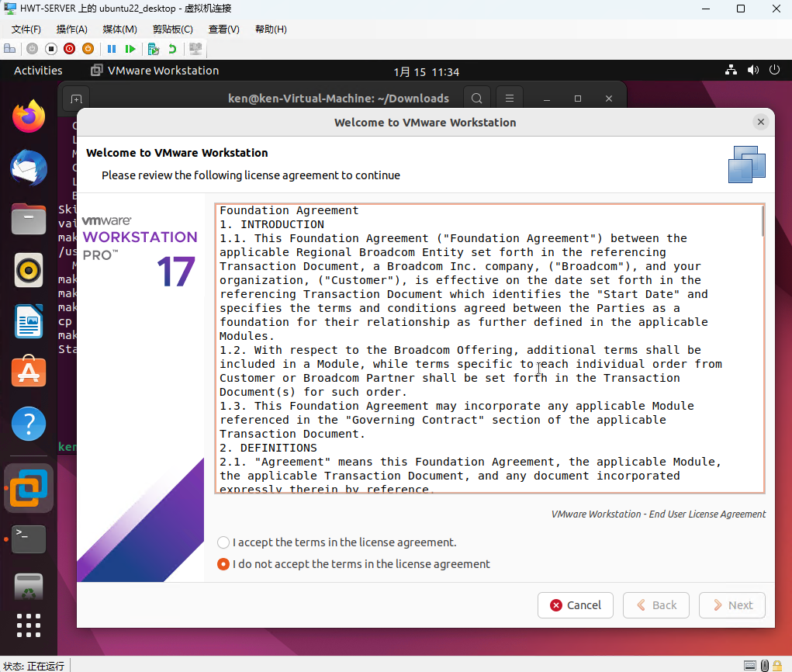Click the orange Save state toolbar icon
Image resolution: width=792 pixels, height=672 pixels.
click(x=88, y=49)
